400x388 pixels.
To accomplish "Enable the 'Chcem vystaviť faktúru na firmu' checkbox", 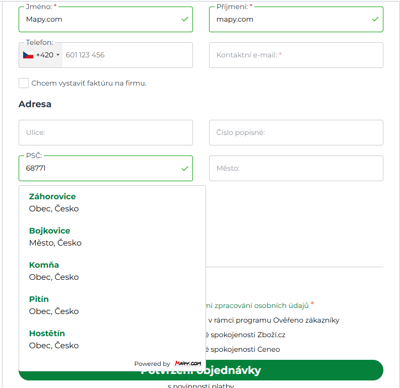I will click(23, 83).
